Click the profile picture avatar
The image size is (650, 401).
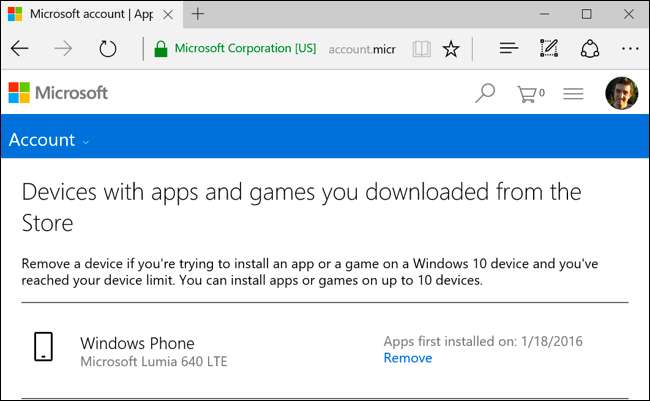click(621, 94)
